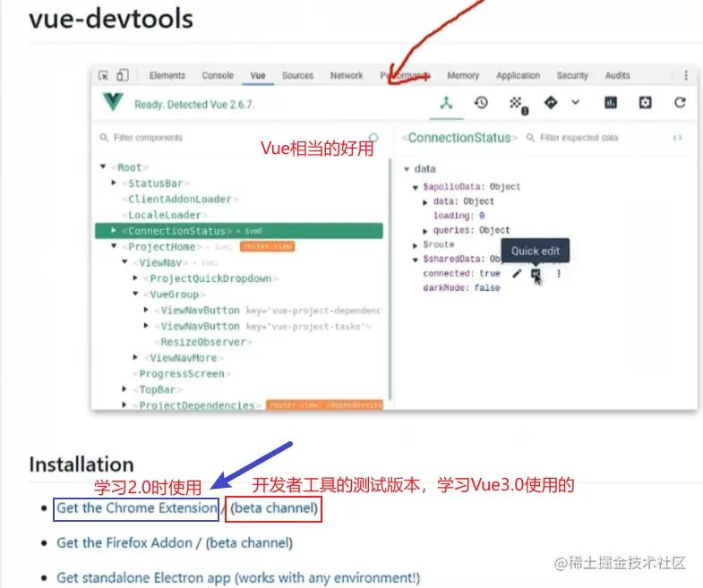Click the select component target icon

click(x=373, y=137)
